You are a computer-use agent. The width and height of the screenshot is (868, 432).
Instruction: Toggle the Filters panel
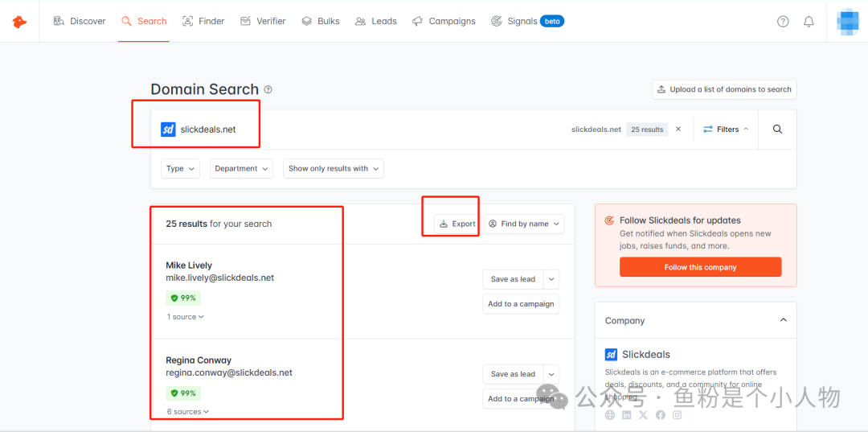[726, 130]
